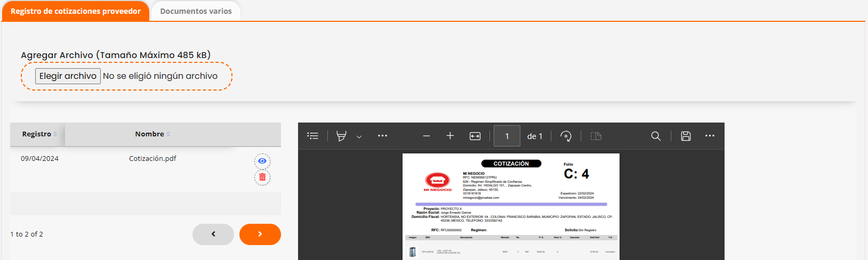Screen dimensions: 868x260
Task: Click the PDF zoom out minus icon
Action: click(427, 136)
